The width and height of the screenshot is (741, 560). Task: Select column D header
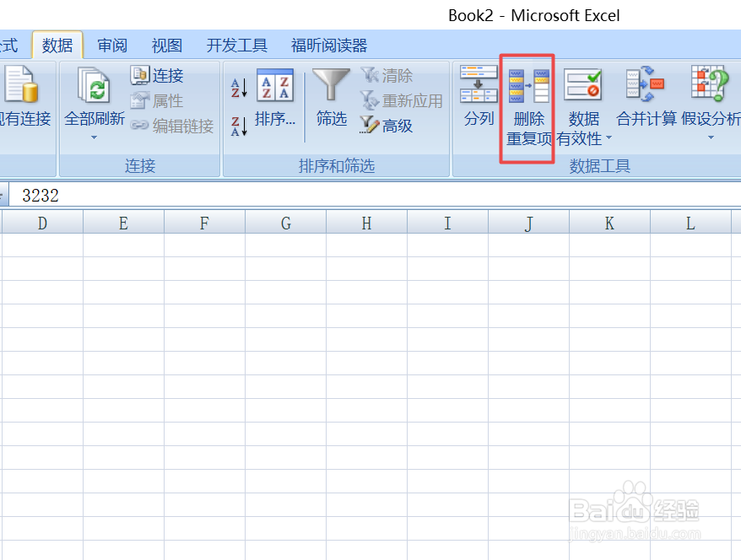[x=42, y=223]
